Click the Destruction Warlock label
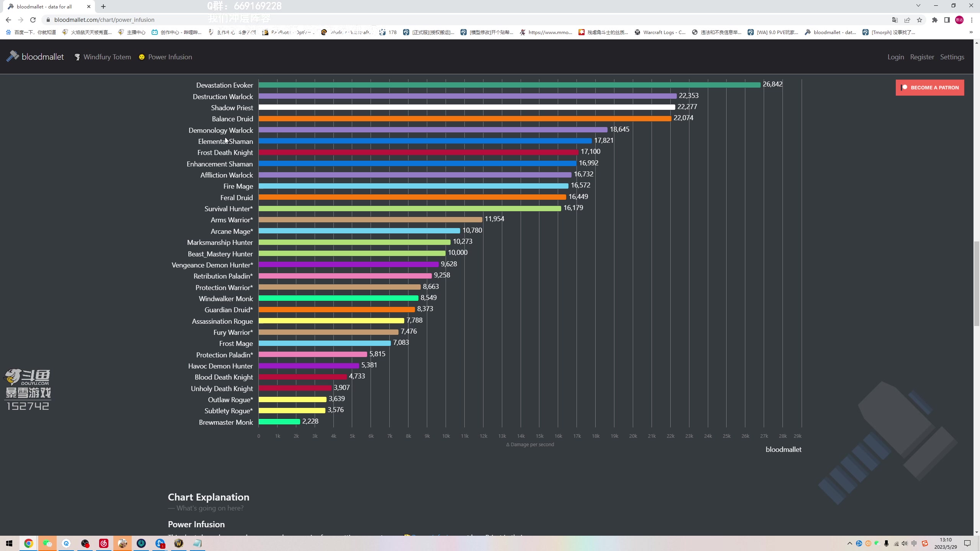 pos(223,96)
